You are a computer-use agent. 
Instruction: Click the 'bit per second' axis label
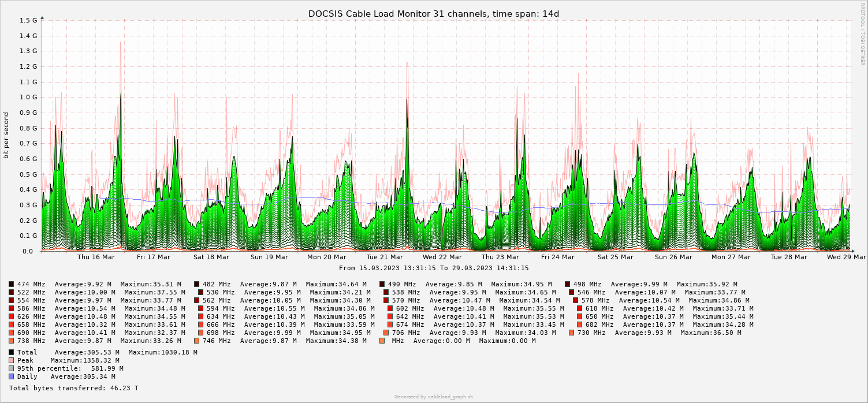tap(6, 136)
